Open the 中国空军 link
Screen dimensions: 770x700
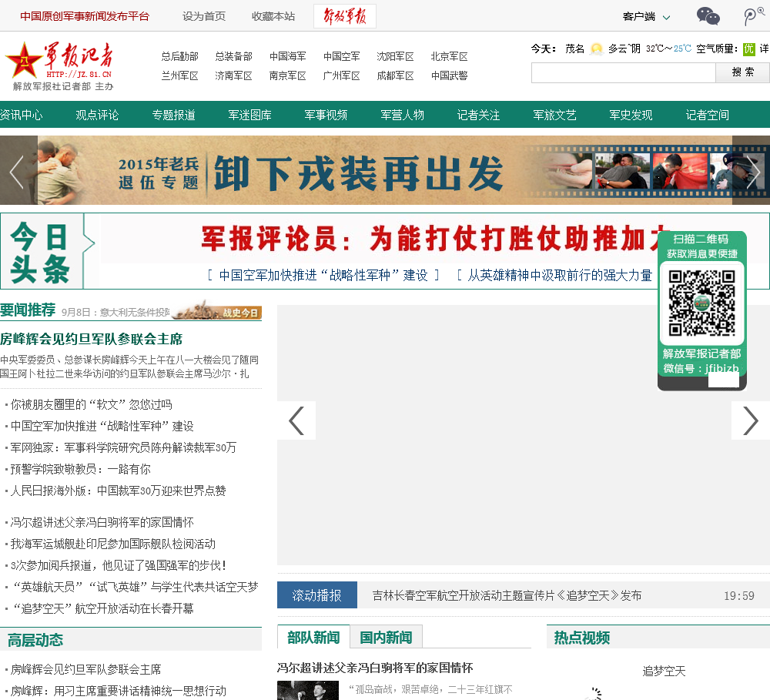[342, 56]
